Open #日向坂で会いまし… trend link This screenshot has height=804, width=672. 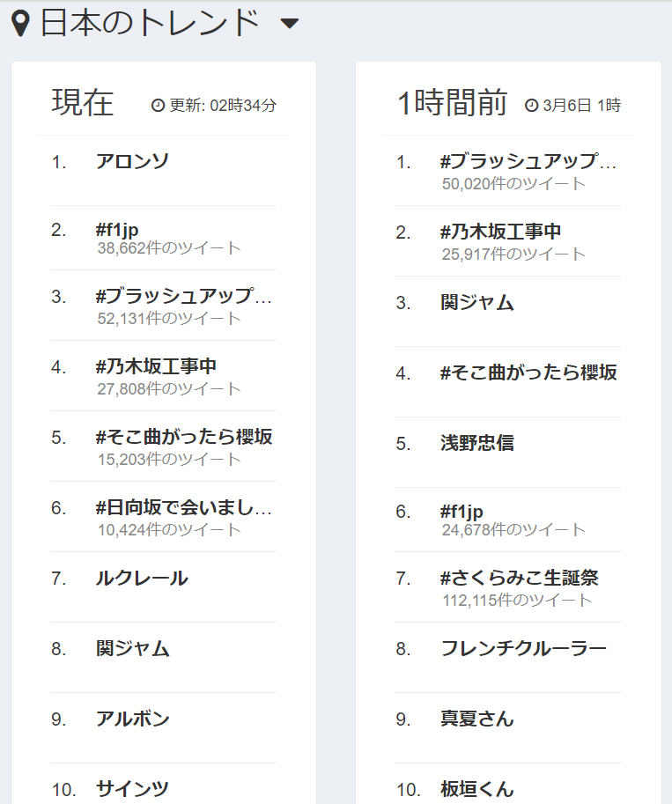coord(183,507)
